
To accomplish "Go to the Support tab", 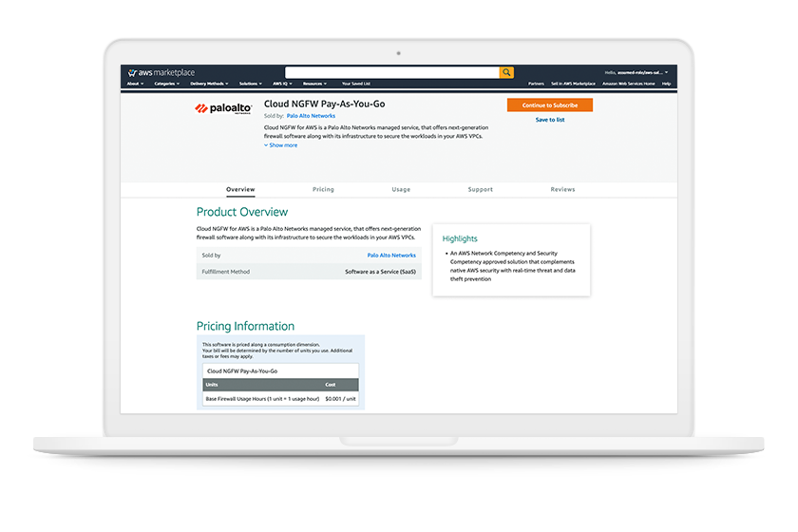I will coord(480,189).
